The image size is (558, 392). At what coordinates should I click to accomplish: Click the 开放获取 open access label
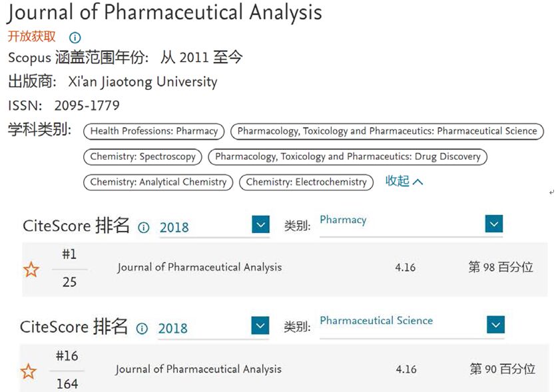pyautogui.click(x=32, y=37)
